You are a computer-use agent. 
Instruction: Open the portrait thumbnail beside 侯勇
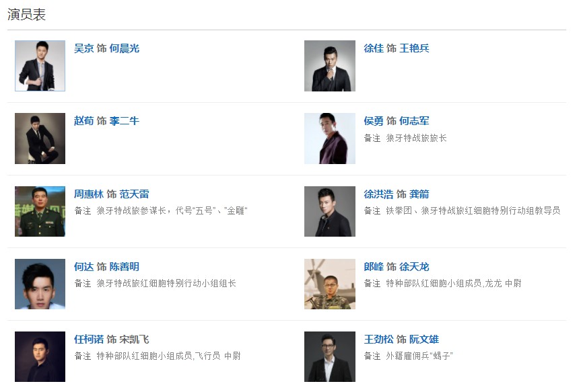click(x=329, y=139)
